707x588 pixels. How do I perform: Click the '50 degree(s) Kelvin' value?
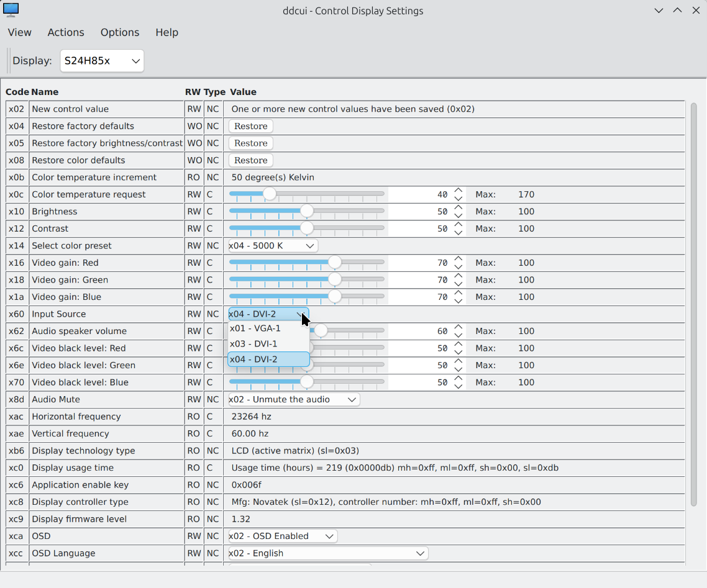[x=272, y=178]
